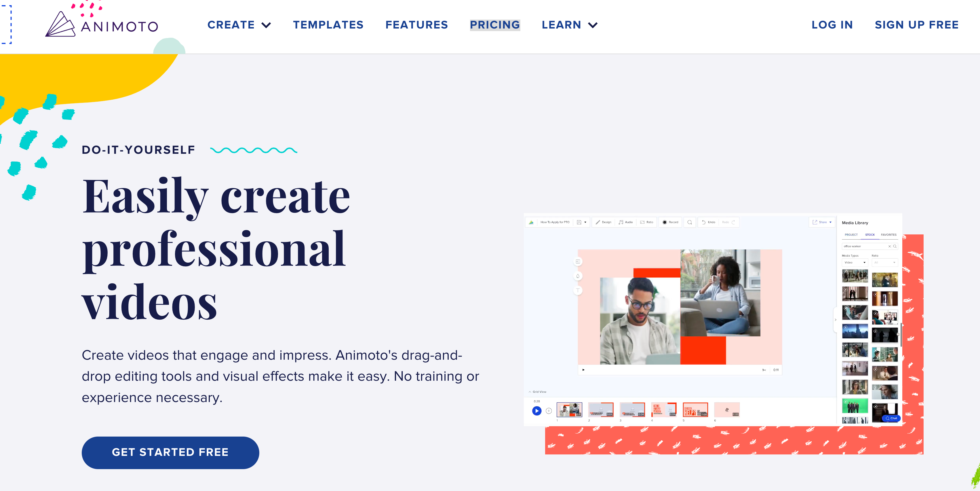
Task: Click the GET STARTED FREE button
Action: point(170,452)
